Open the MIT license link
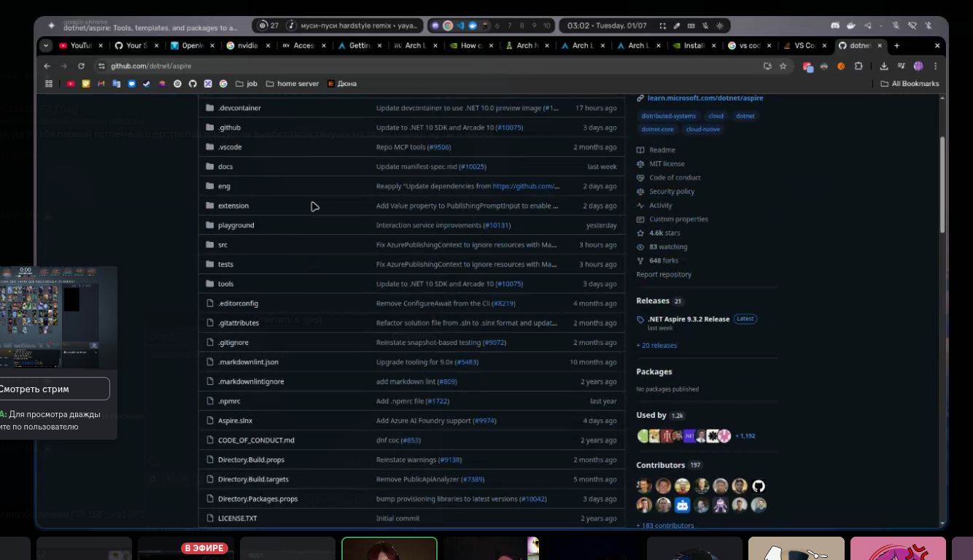The width and height of the screenshot is (973, 560). [667, 164]
